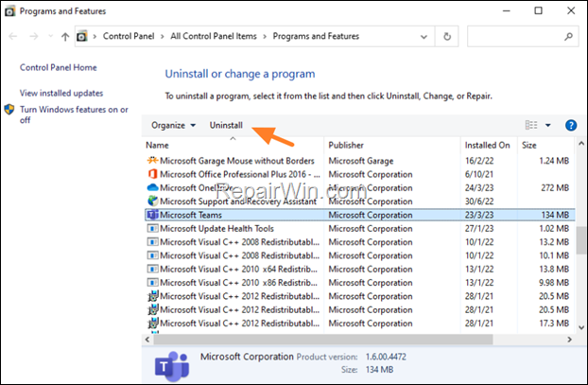Select Microsoft Visual C++ 2010 x64 Redistributable

238,269
